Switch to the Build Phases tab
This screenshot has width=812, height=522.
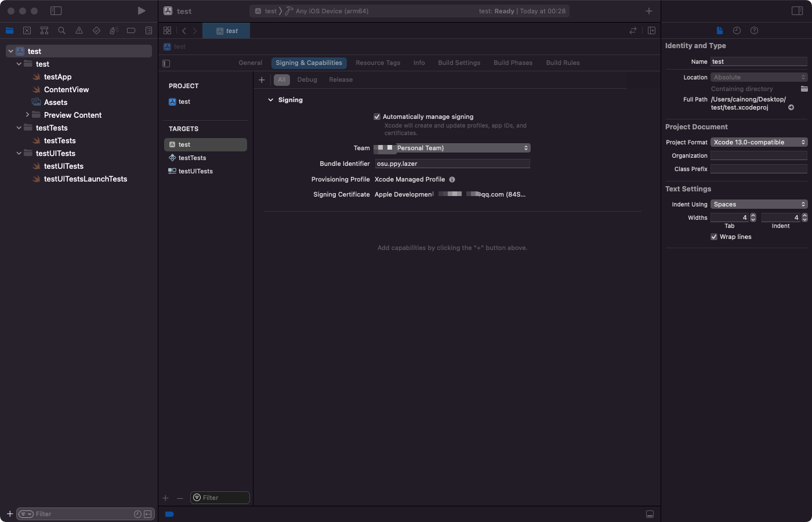click(x=513, y=63)
